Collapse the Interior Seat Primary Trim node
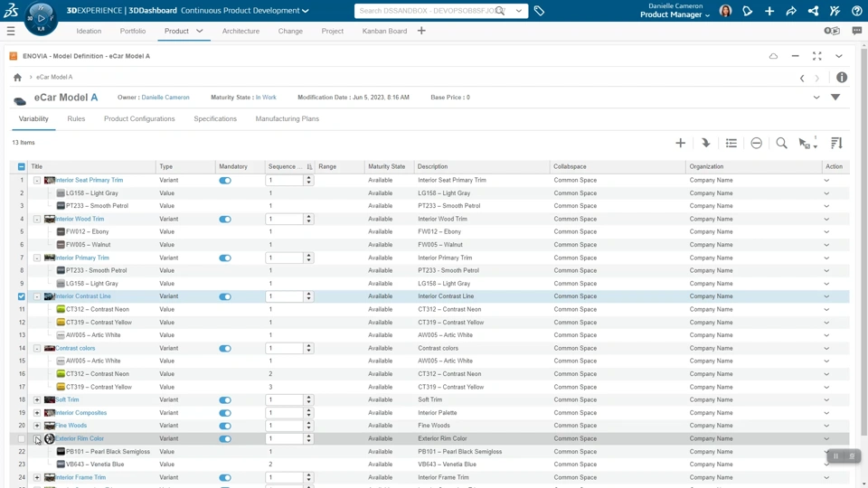Screen dimensions: 868x488 click(37, 181)
